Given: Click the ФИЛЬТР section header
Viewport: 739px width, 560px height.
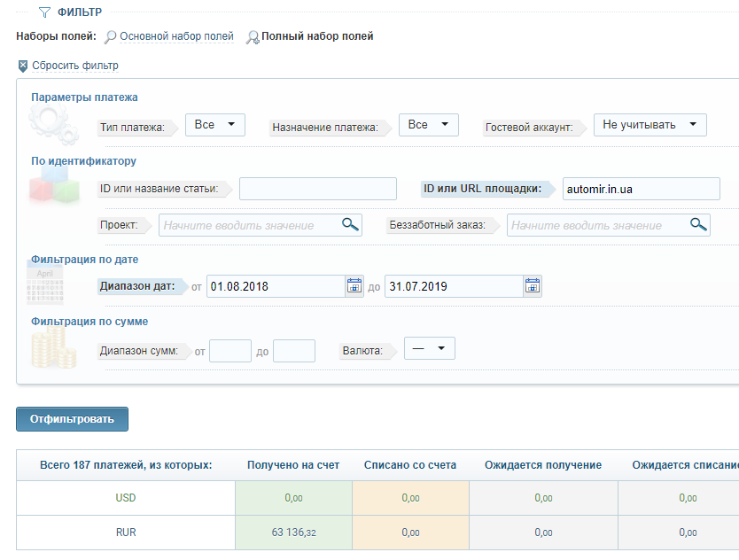Looking at the screenshot, I should pyautogui.click(x=80, y=12).
